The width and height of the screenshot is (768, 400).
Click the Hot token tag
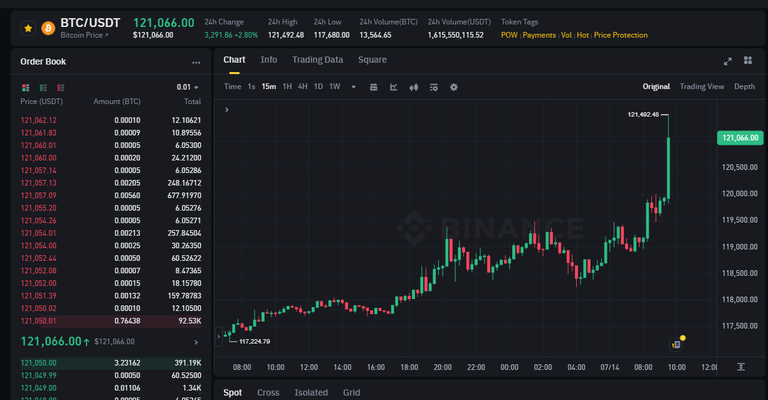(582, 35)
